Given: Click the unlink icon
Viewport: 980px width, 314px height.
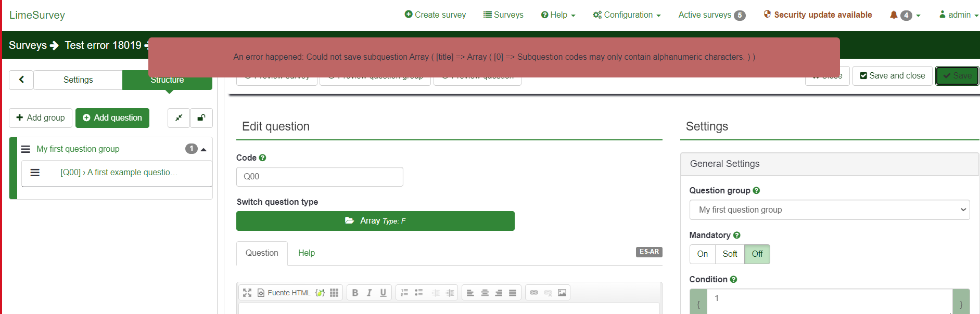Looking at the screenshot, I should click(548, 293).
